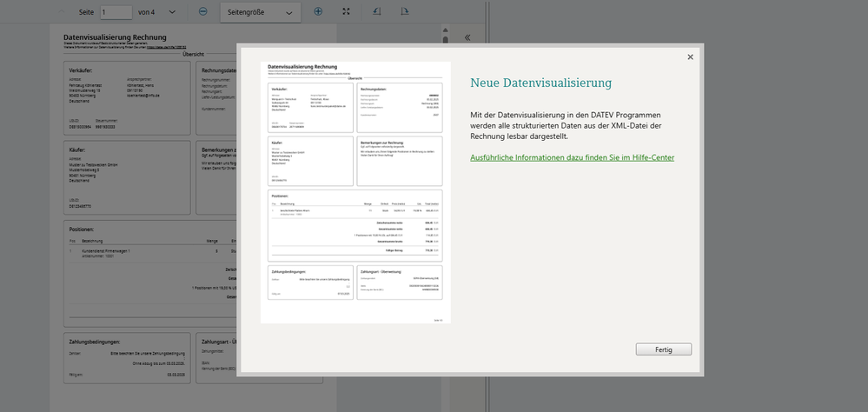
Task: Click the Käufer section in background document
Action: pos(128,177)
